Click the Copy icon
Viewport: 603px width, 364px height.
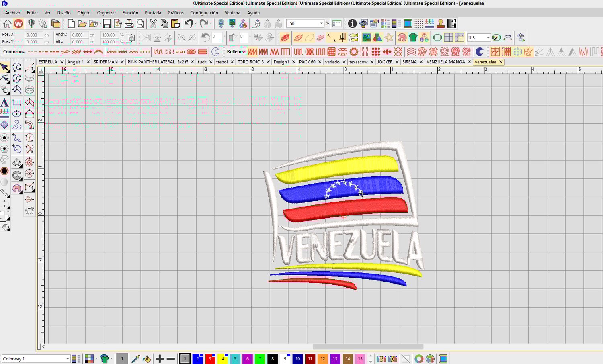pos(164,24)
